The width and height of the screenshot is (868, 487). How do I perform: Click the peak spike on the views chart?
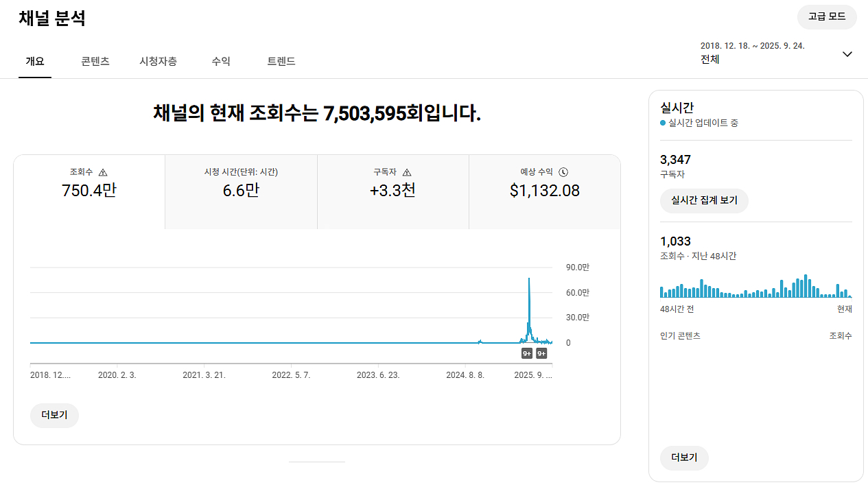529,279
